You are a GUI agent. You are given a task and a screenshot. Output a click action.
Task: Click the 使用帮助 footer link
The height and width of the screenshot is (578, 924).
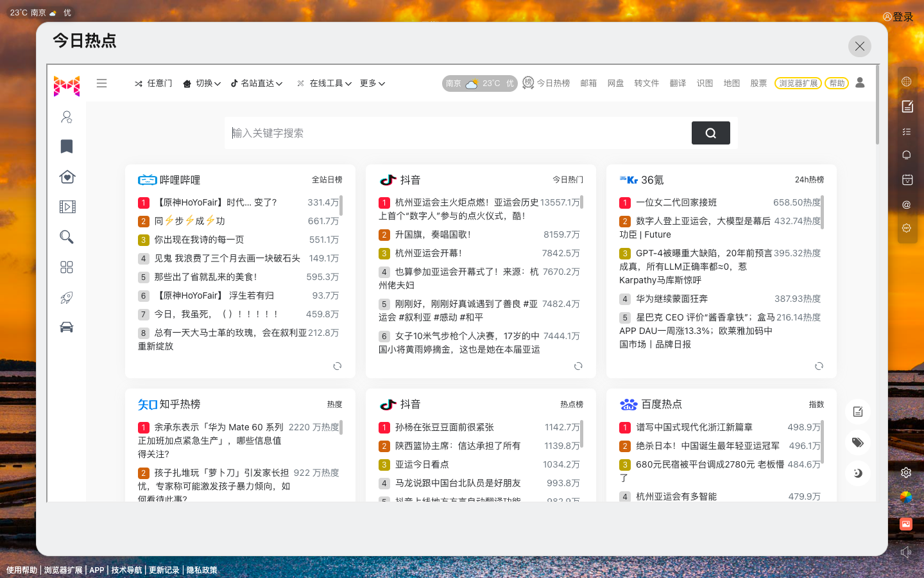click(22, 570)
